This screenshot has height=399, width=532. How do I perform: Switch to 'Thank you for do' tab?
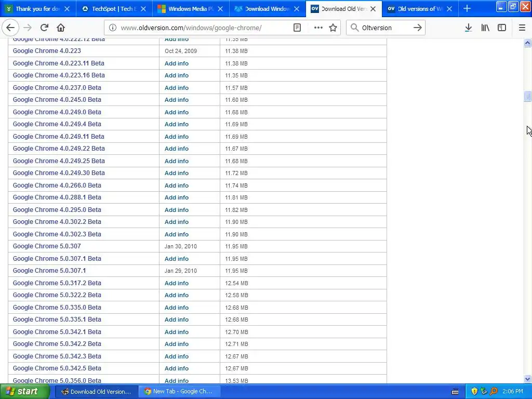pyautogui.click(x=38, y=9)
